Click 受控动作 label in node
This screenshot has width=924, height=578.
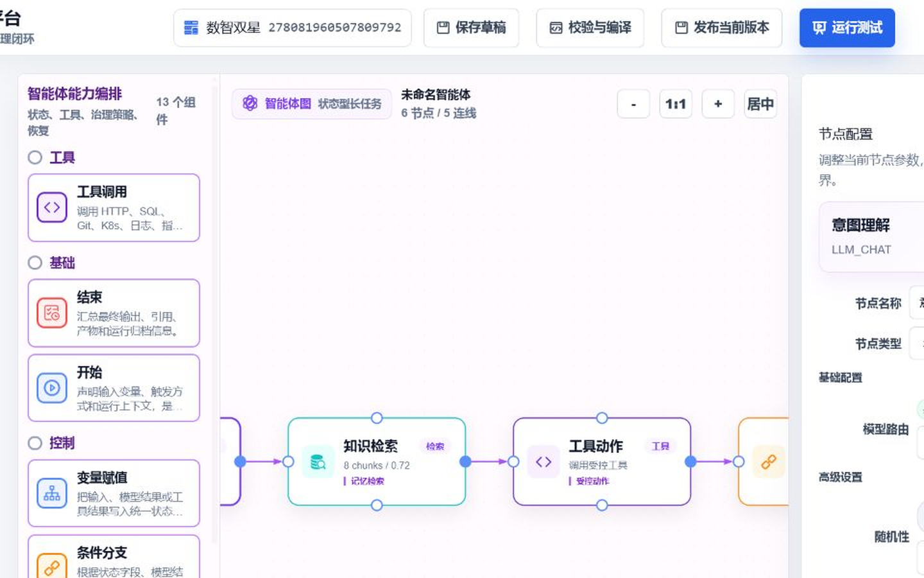pyautogui.click(x=592, y=481)
